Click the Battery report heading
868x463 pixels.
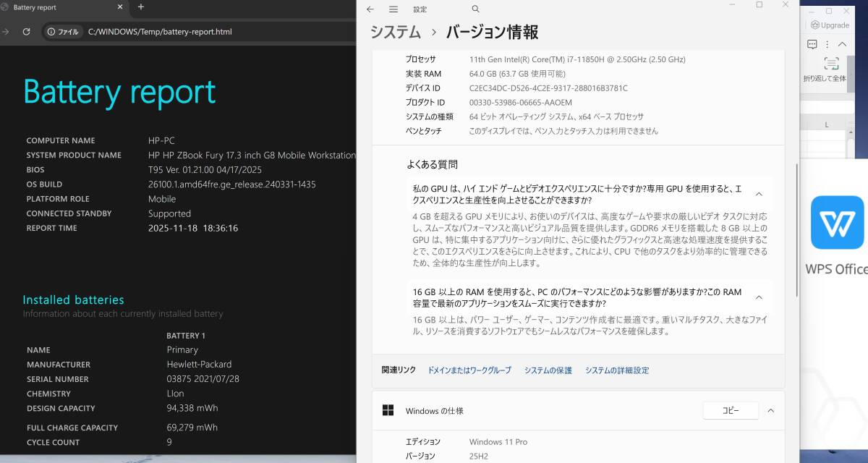pos(119,92)
